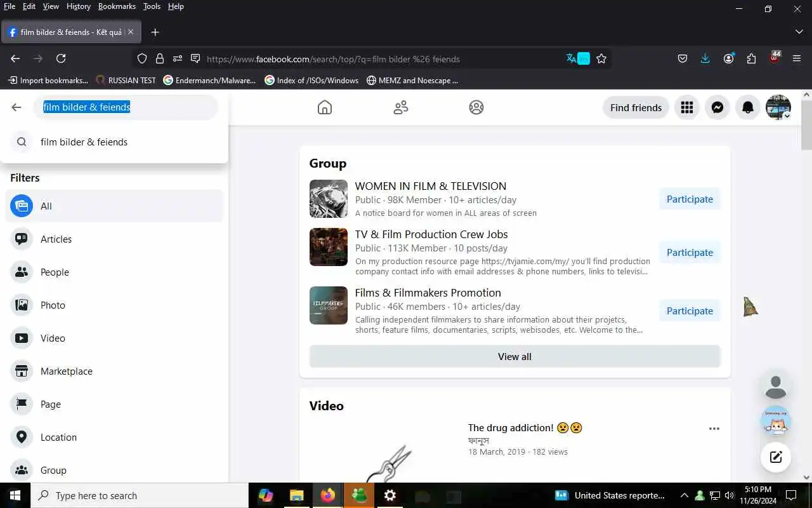
Task: Open the three-dot options for the video result
Action: point(714,429)
